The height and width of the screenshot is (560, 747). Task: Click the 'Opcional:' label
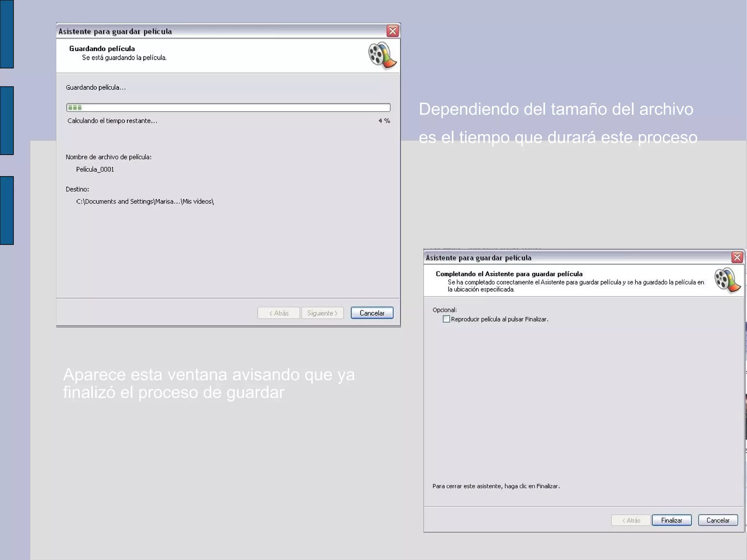[x=444, y=310]
